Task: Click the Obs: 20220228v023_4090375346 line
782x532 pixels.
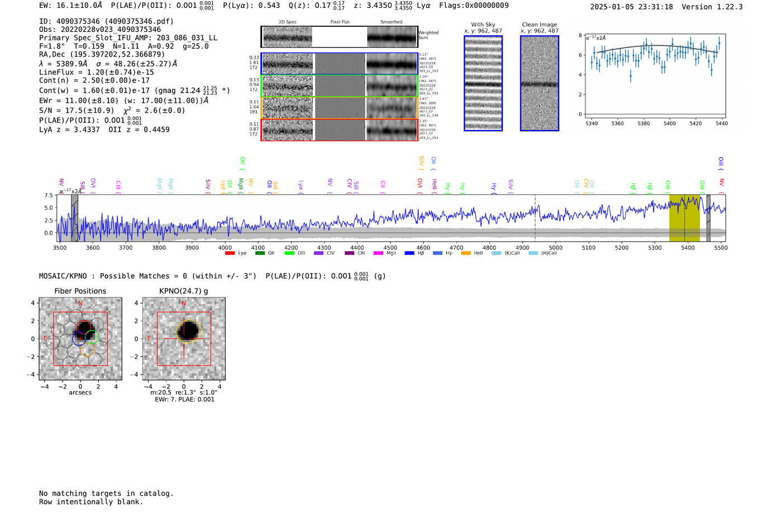Action: click(x=100, y=30)
